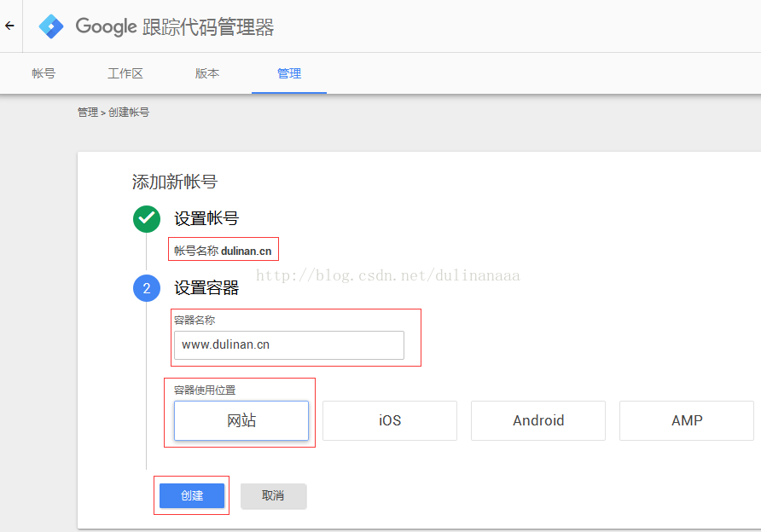Image resolution: width=761 pixels, height=532 pixels.
Task: Click the 设置帐号 step heading
Action: point(206,219)
